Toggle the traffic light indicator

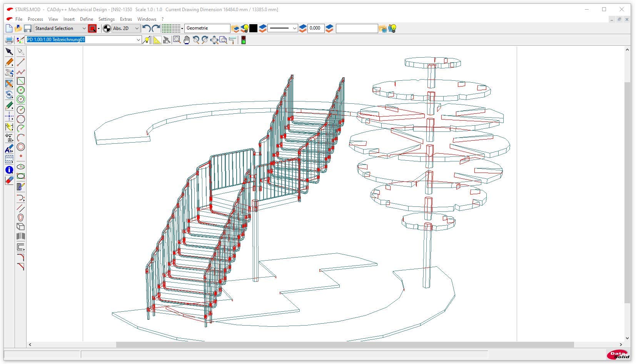point(243,40)
